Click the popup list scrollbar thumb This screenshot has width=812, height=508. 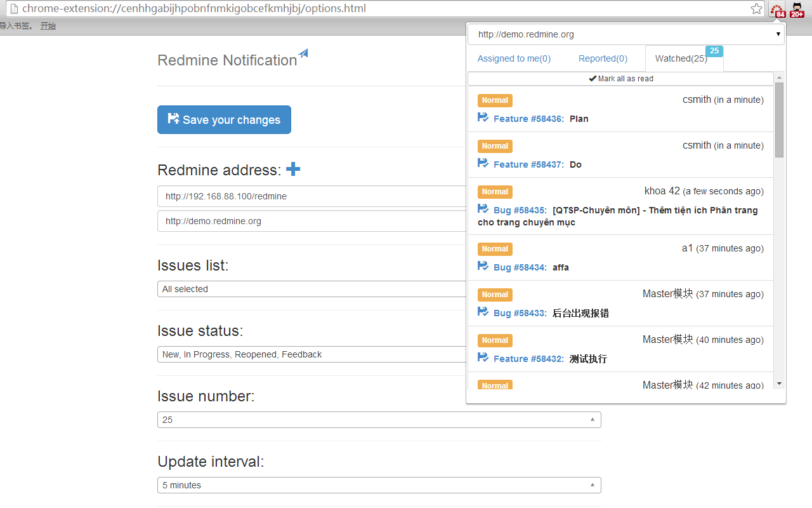tap(779, 119)
